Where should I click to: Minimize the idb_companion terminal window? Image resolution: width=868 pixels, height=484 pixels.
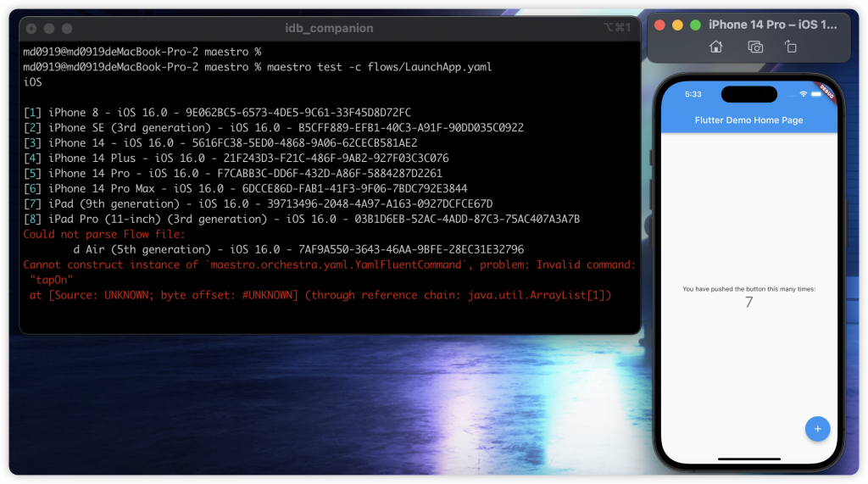click(49, 28)
